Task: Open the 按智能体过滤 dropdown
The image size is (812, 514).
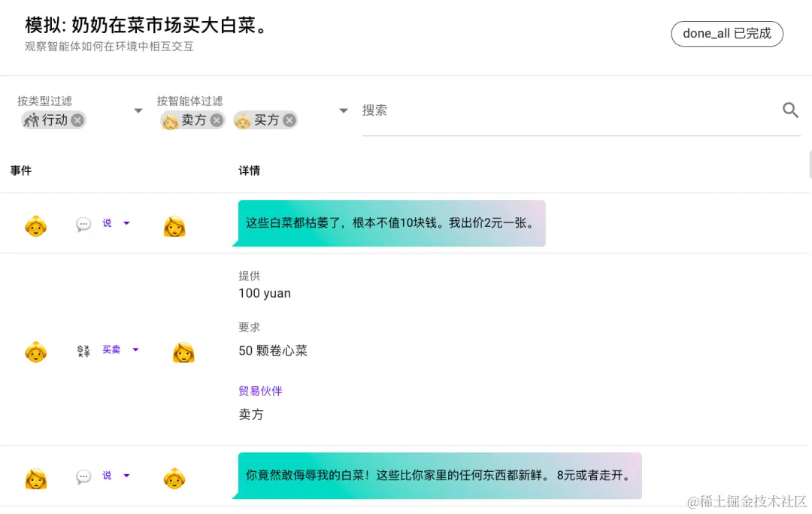Action: point(344,110)
